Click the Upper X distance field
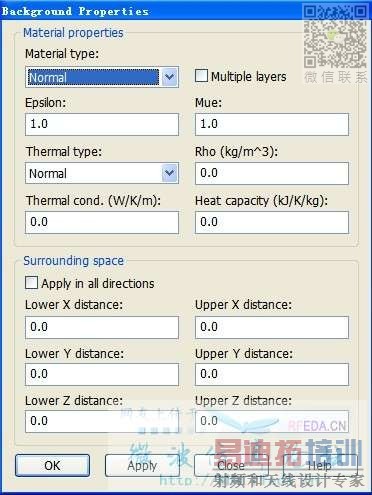This screenshot has height=495, width=372. (x=272, y=327)
